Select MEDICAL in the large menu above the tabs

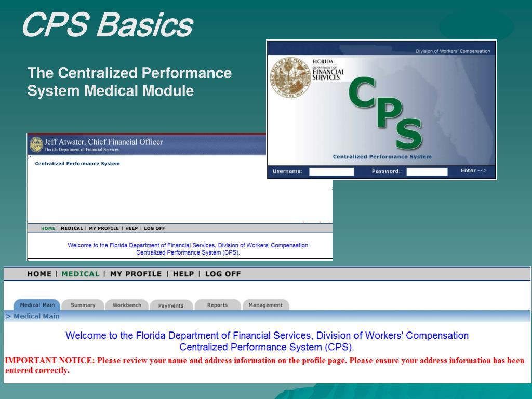(x=81, y=274)
